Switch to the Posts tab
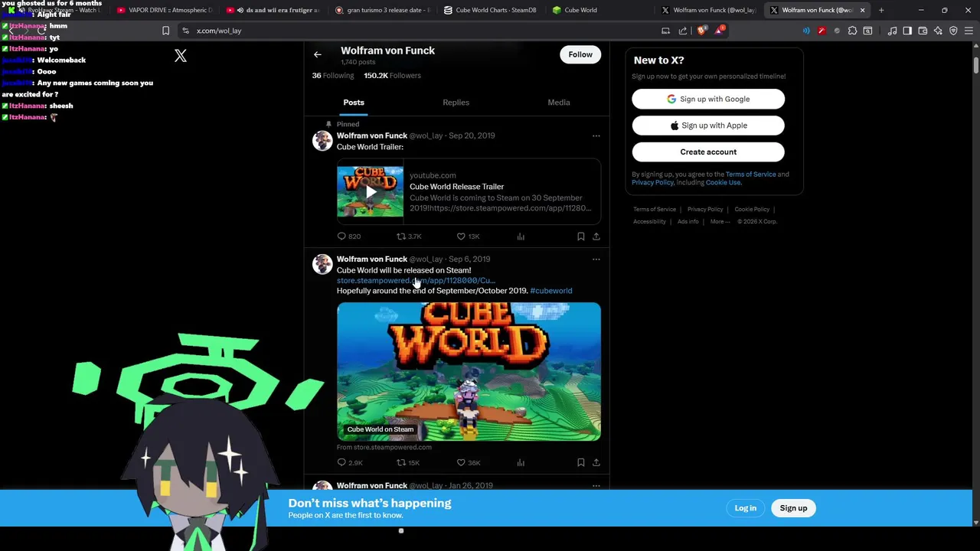The image size is (980, 551). point(354,103)
